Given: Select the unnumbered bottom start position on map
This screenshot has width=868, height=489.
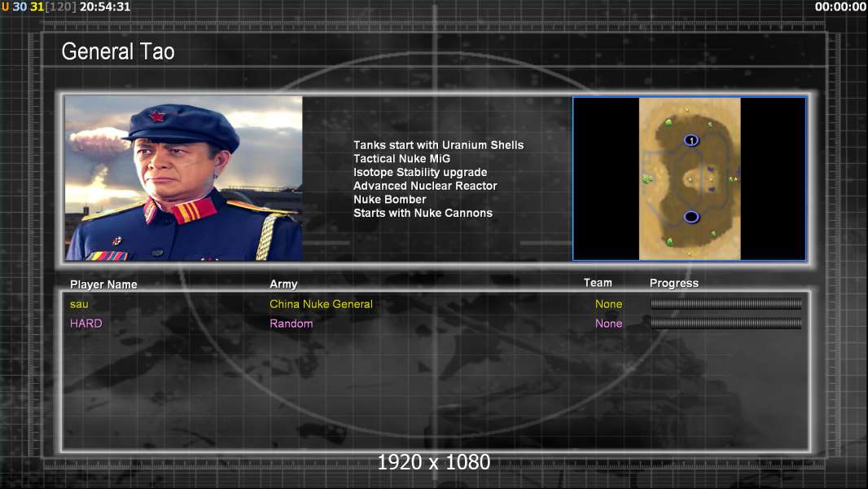Looking at the screenshot, I should (690, 217).
